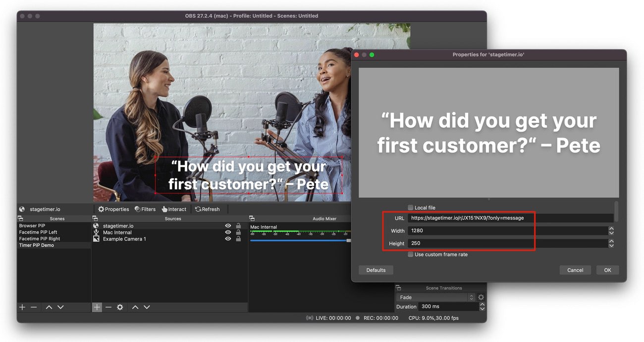Image resolution: width=644 pixels, height=342 pixels.
Task: Adjust Duration 300 ms stepper
Action: [x=482, y=307]
